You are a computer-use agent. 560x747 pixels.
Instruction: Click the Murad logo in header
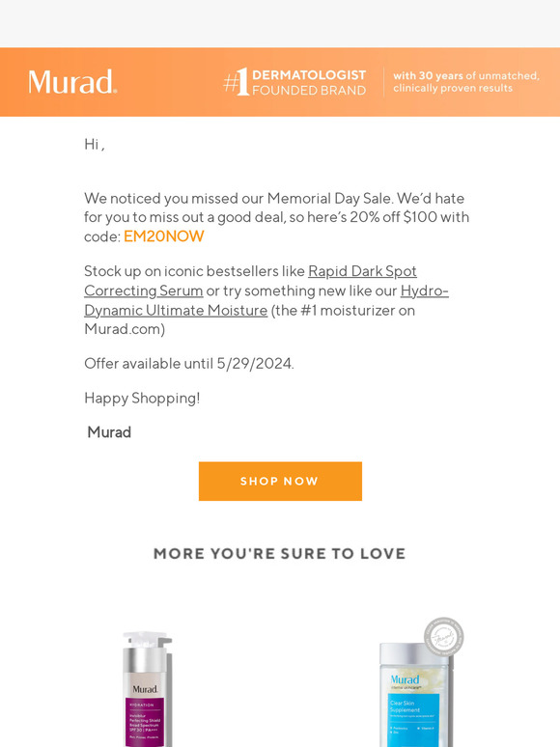coord(72,81)
